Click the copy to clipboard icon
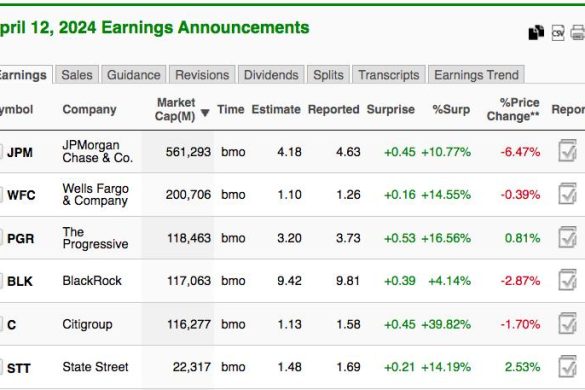This screenshot has height=390, width=585. [536, 32]
